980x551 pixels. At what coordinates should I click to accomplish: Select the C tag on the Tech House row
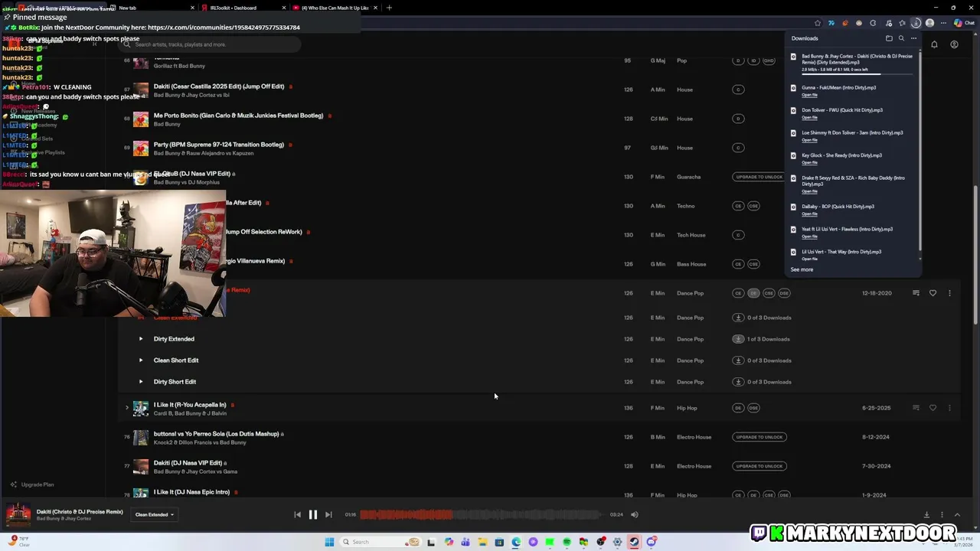(x=738, y=235)
